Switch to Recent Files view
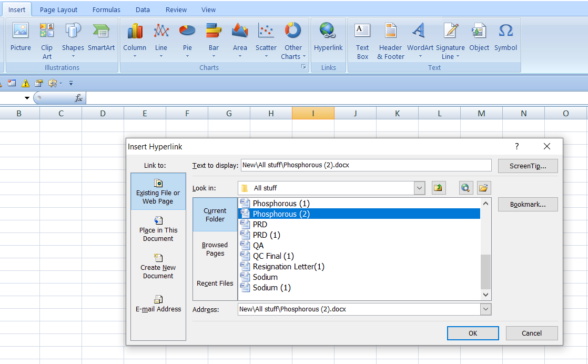The image size is (588, 364). (215, 283)
